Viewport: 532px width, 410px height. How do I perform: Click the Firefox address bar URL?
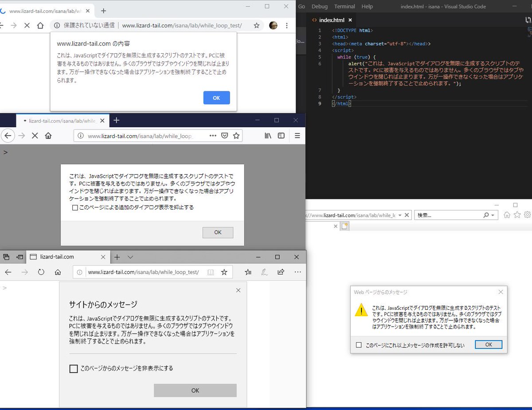point(141,136)
